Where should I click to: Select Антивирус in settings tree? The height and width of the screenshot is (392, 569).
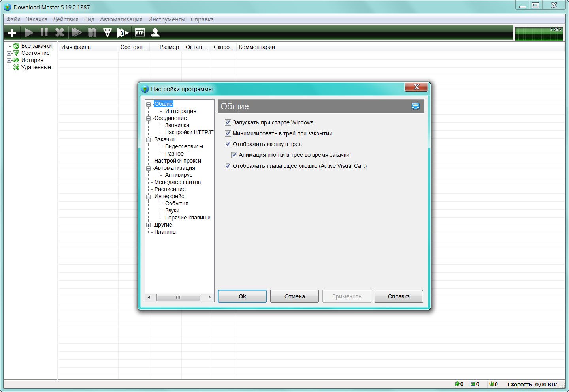tap(179, 175)
